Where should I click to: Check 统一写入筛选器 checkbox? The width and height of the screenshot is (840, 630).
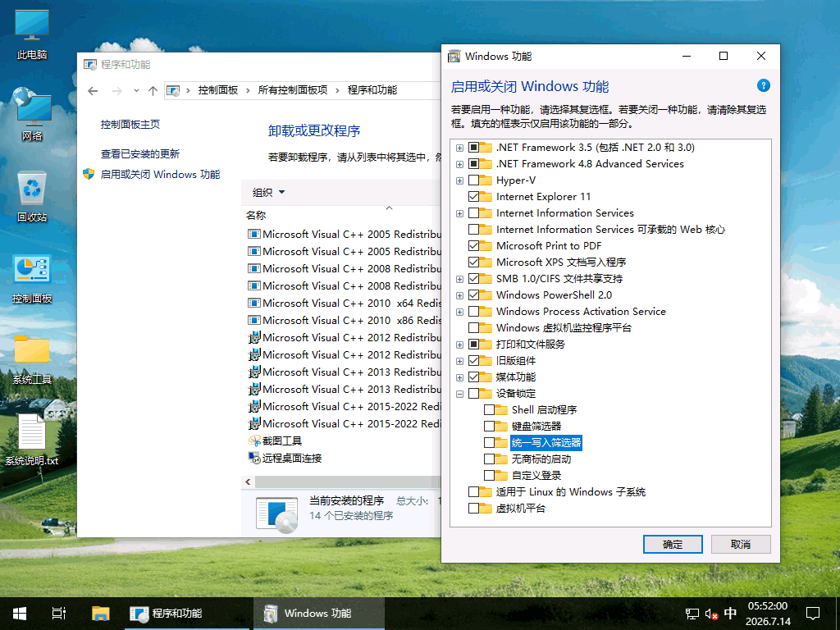coord(489,442)
